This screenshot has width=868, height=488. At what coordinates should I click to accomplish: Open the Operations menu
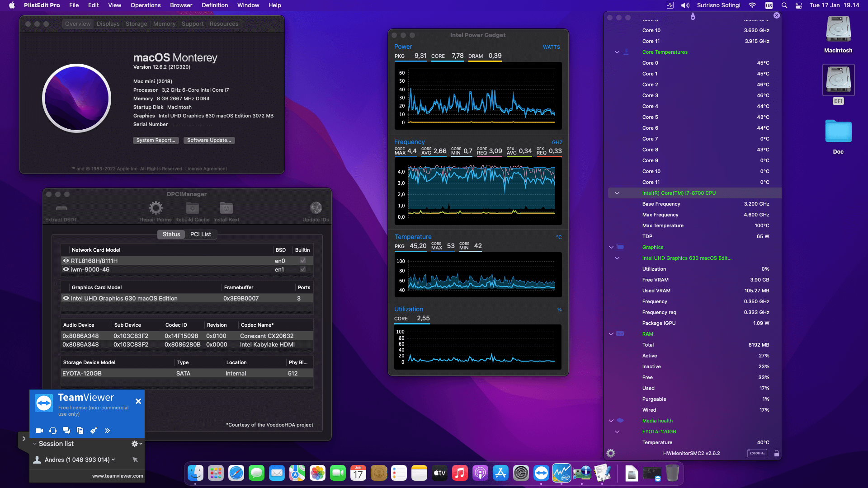tap(146, 5)
